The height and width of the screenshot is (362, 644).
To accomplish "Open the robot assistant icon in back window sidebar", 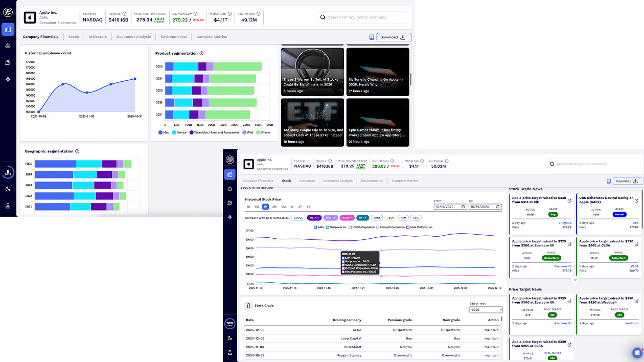I will click(x=8, y=46).
